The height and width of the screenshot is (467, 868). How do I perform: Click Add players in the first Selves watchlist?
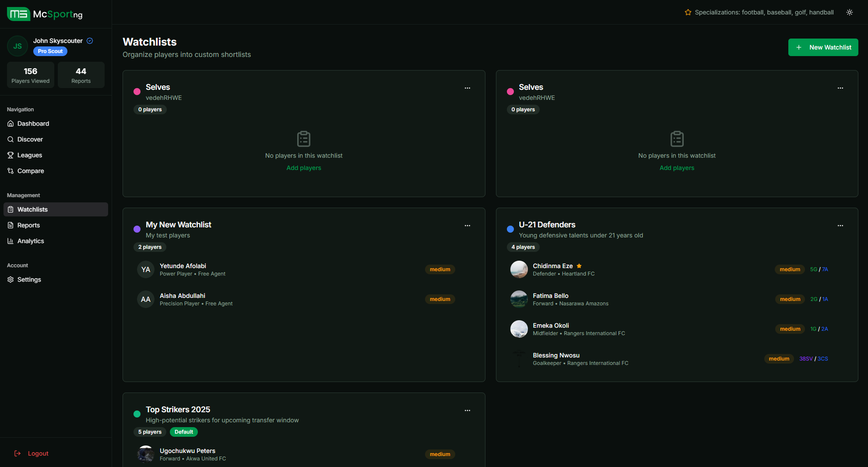click(x=303, y=168)
